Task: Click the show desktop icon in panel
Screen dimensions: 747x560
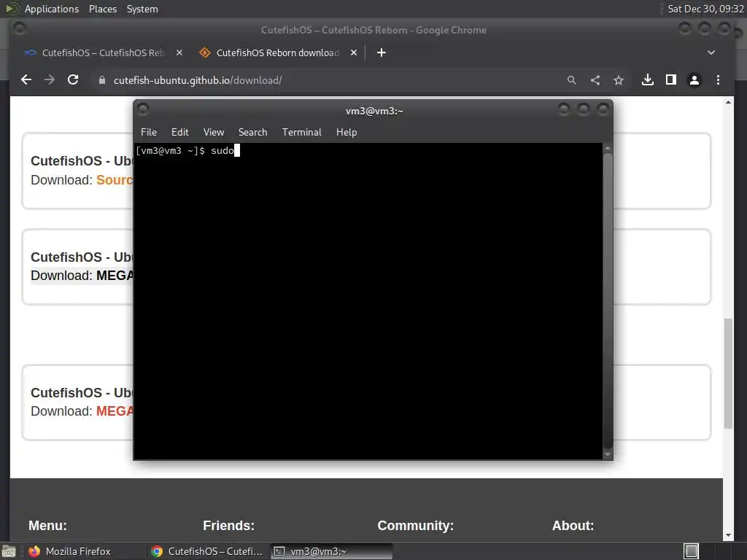Action: 9,551
